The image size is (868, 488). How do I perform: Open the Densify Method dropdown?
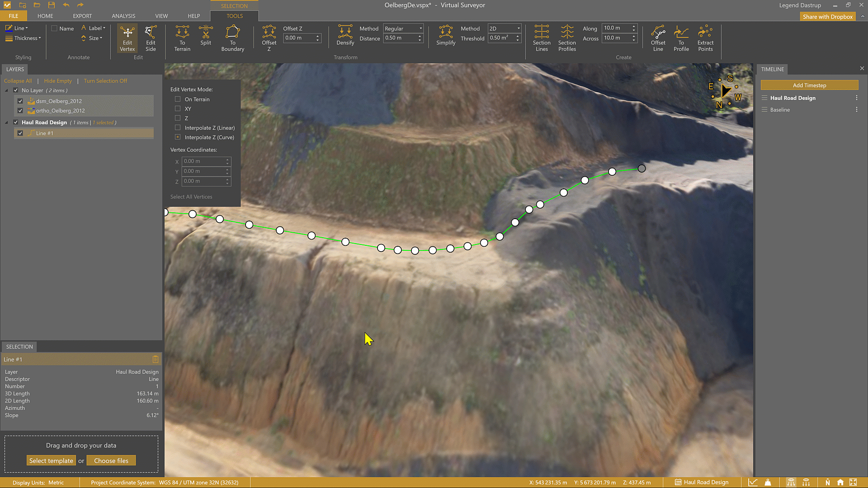(x=403, y=28)
